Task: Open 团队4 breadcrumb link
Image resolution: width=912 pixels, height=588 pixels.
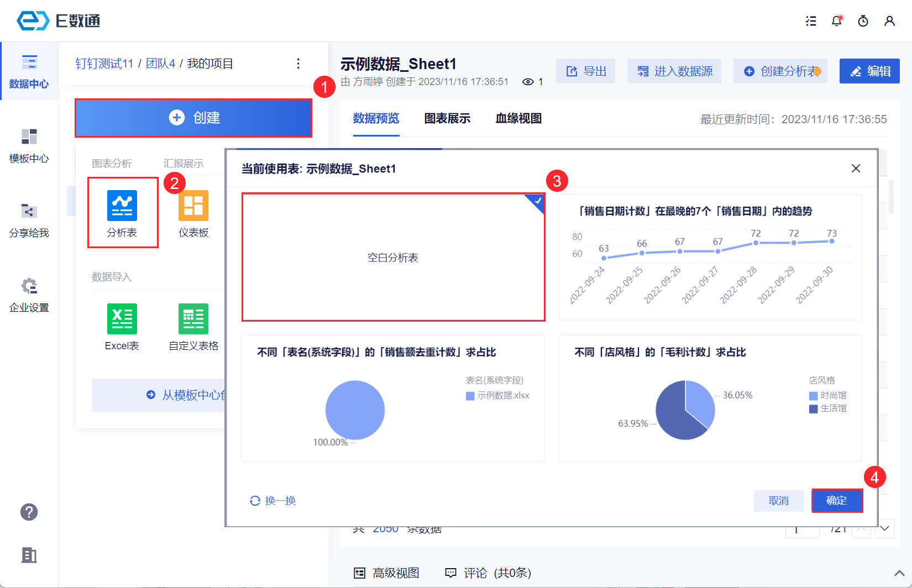Action: click(x=160, y=64)
